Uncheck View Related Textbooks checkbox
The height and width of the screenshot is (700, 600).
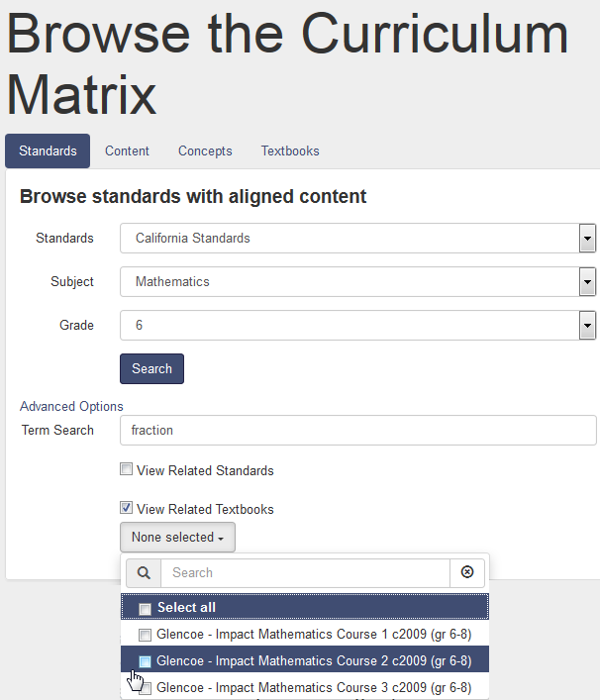(x=127, y=508)
